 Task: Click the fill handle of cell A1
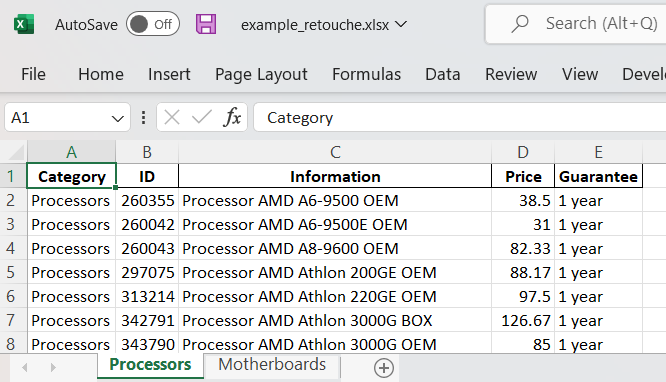[116, 187]
